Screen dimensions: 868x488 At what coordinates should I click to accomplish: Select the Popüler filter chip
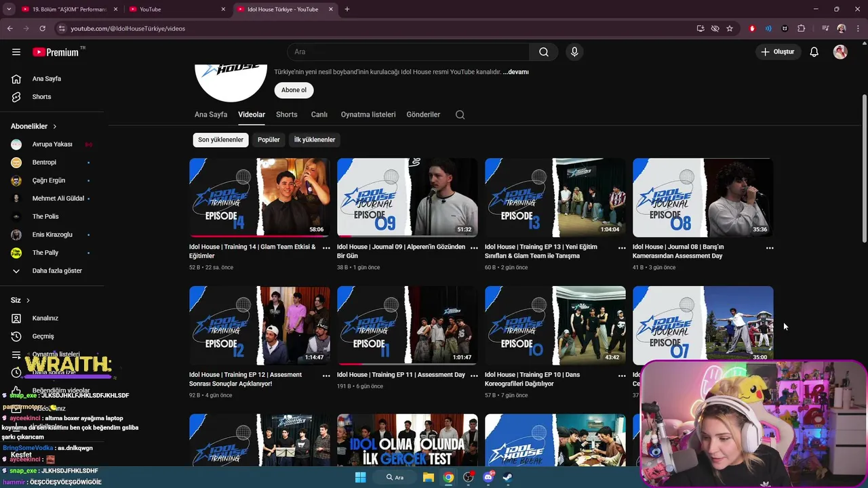pos(269,140)
